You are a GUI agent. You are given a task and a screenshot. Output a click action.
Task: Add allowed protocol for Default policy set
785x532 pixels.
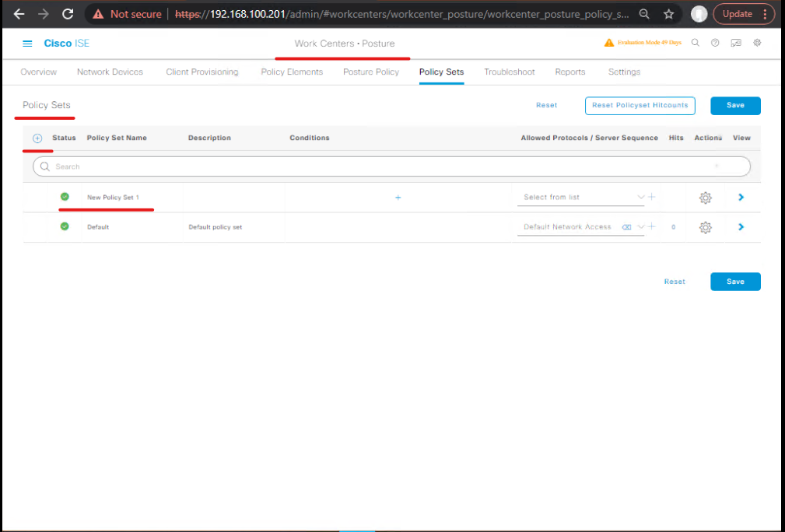[651, 226]
